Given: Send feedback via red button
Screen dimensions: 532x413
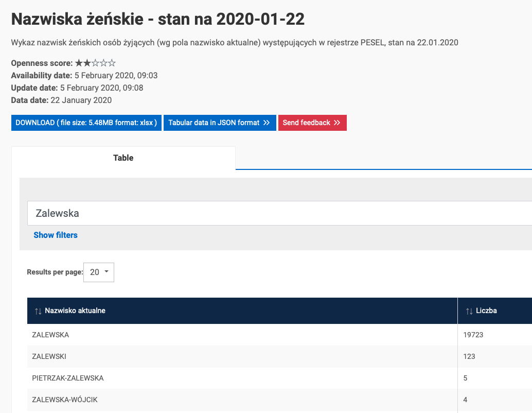Looking at the screenshot, I should [x=312, y=123].
